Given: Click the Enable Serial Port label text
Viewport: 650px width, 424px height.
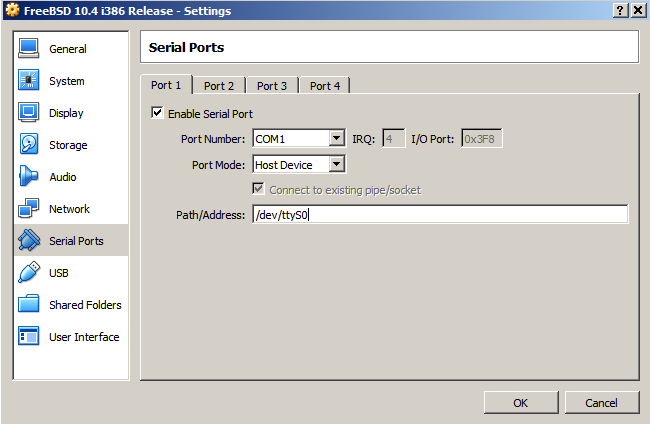Looking at the screenshot, I should (x=211, y=114).
